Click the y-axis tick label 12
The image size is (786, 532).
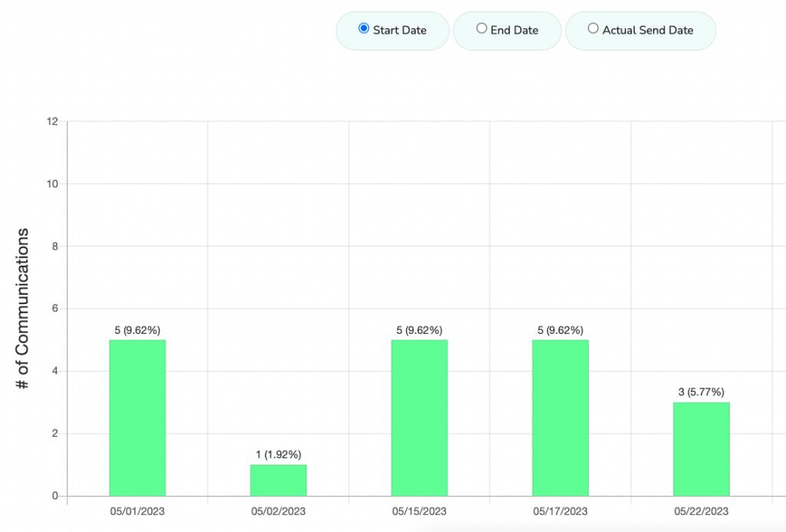[52, 121]
